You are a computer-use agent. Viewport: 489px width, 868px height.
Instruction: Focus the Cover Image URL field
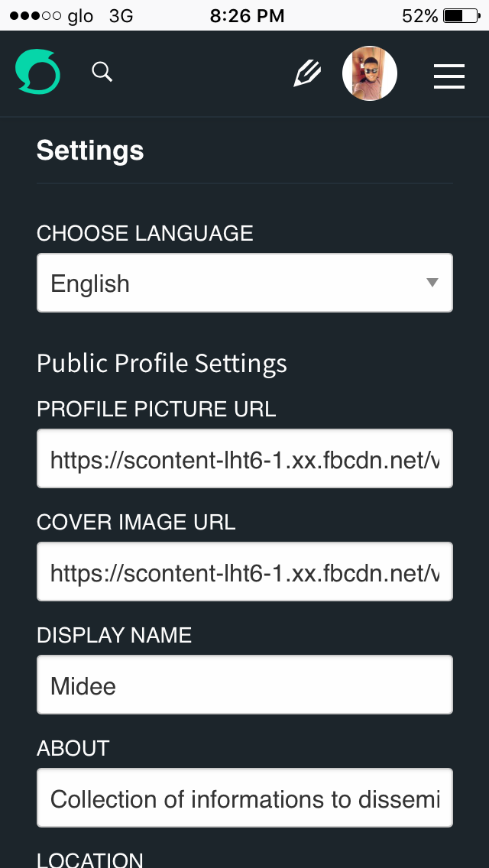point(244,572)
